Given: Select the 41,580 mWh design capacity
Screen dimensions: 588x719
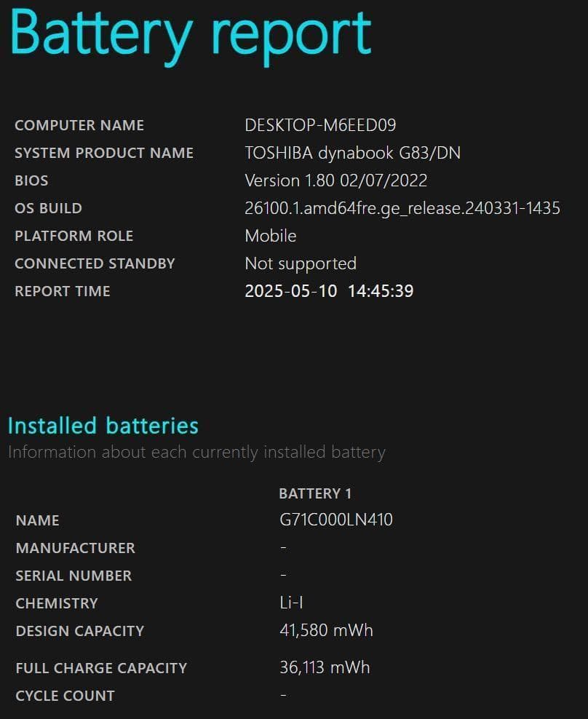Looking at the screenshot, I should tap(326, 630).
